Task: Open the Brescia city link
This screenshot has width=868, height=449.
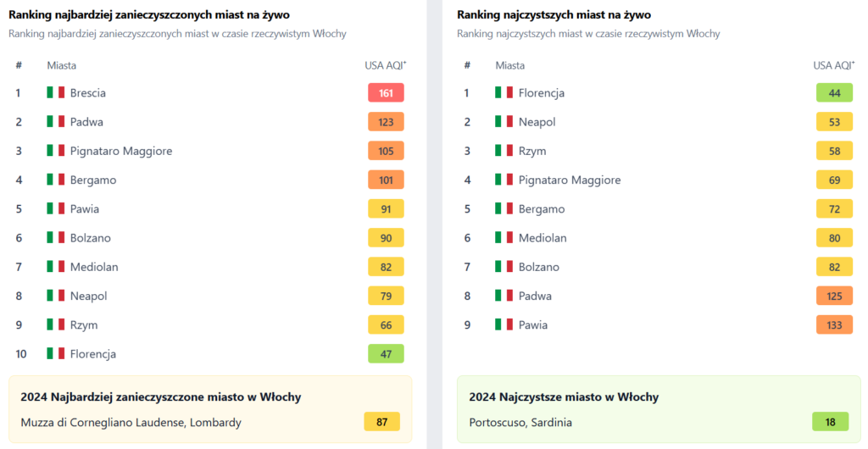Action: click(88, 92)
